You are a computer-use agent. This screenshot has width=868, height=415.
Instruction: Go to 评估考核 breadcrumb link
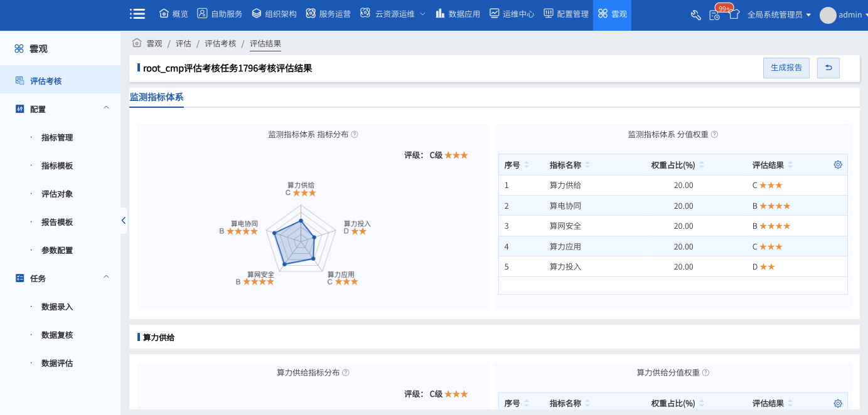point(220,43)
